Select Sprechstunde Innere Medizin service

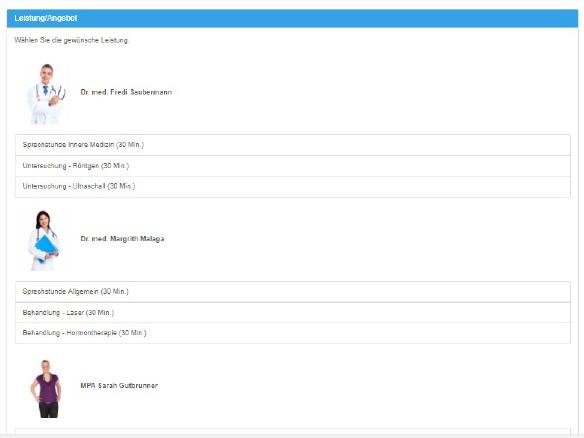click(293, 145)
